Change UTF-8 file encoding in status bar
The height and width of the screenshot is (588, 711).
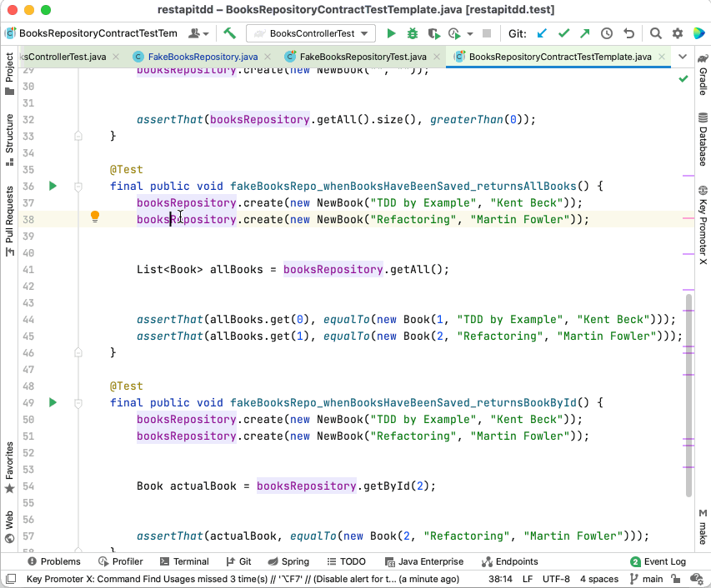click(x=556, y=579)
